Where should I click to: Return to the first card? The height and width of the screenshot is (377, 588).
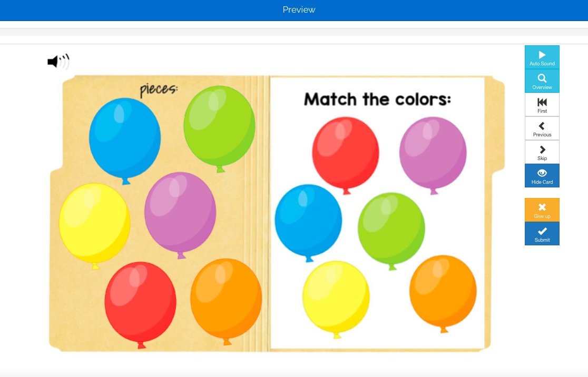tap(542, 105)
